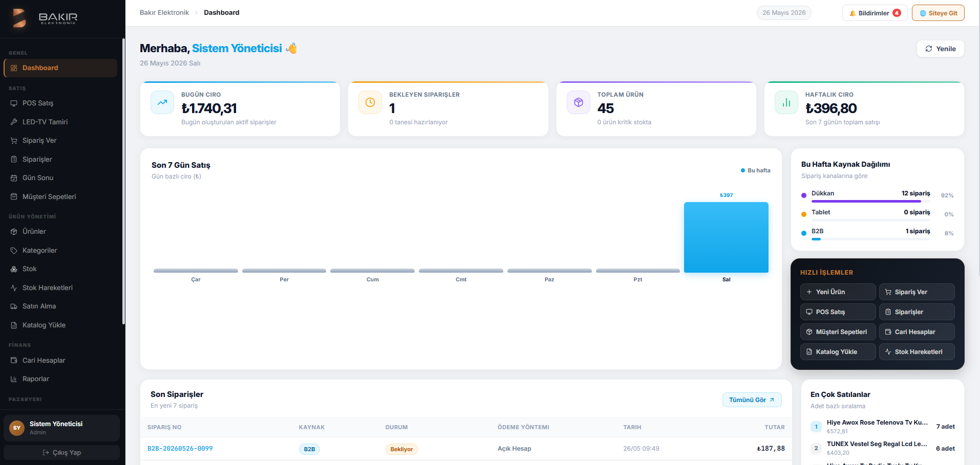This screenshot has width=980, height=465.
Task: Click the B2B source badge in orders table
Action: point(309,449)
